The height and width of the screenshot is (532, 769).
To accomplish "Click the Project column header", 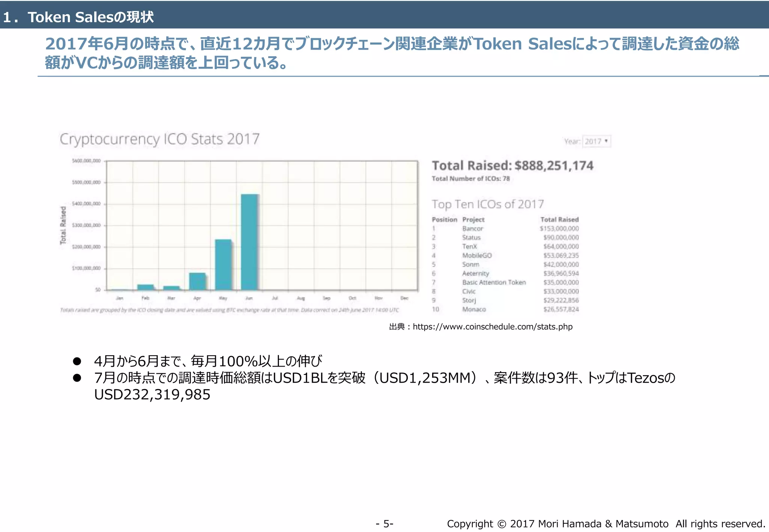I will click(x=473, y=219).
